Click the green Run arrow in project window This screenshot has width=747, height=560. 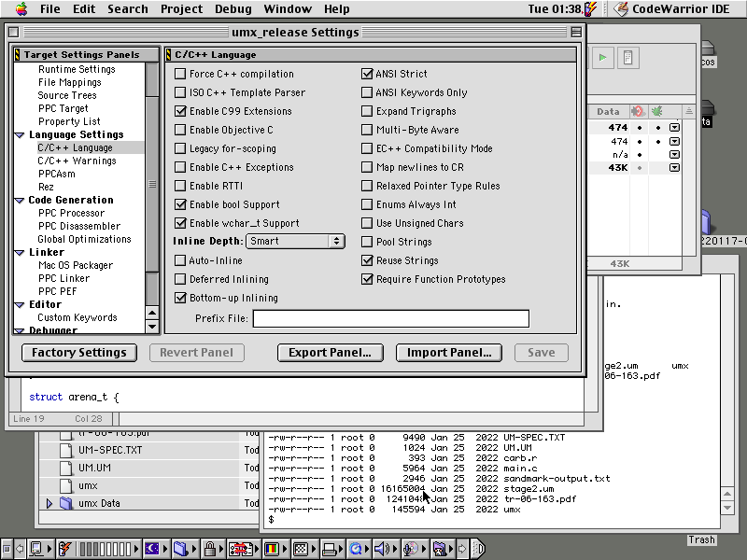602,58
